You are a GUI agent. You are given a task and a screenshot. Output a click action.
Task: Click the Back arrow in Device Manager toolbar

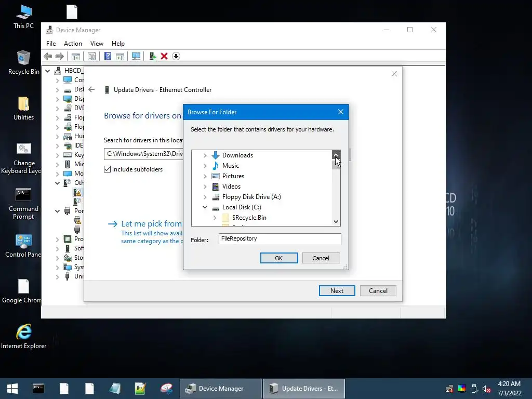48,56
